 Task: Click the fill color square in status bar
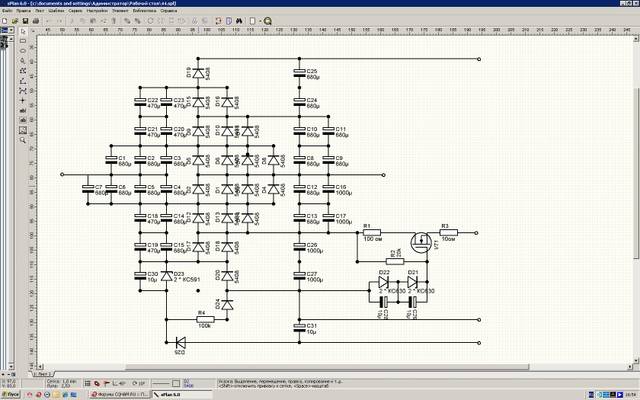176,383
